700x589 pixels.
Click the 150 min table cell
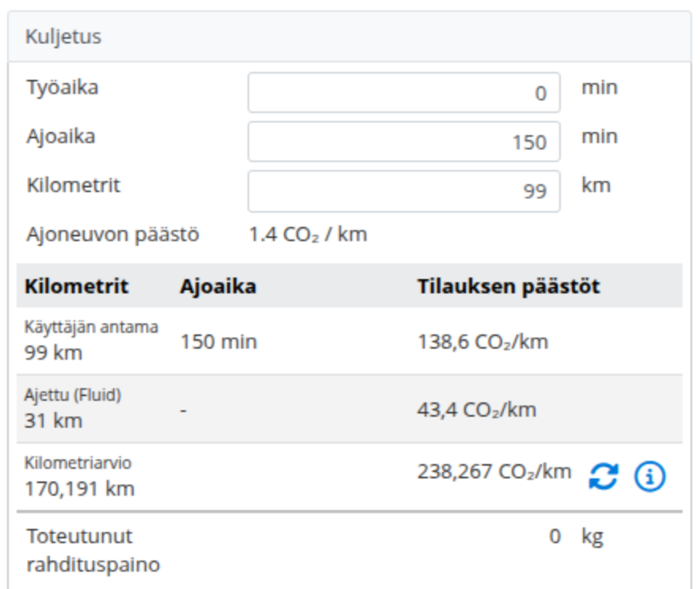point(218,342)
